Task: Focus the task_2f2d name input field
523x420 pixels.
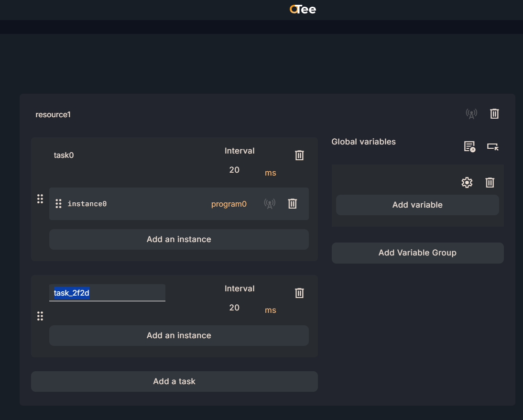Action: coord(107,293)
